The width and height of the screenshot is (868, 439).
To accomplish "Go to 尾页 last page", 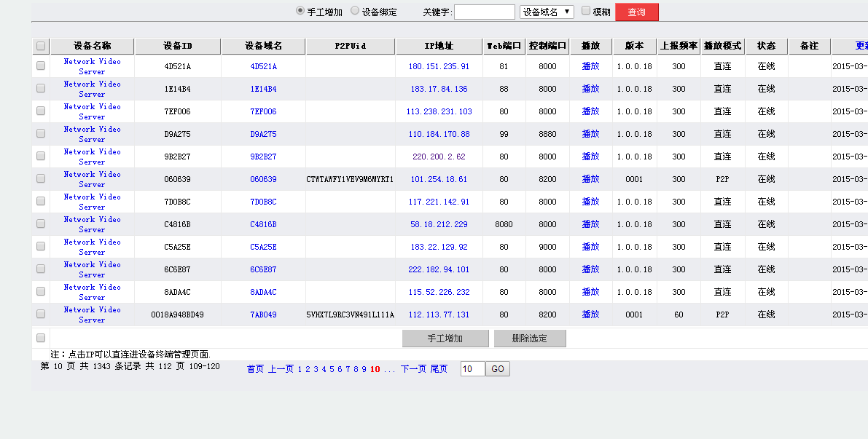I will 439,369.
